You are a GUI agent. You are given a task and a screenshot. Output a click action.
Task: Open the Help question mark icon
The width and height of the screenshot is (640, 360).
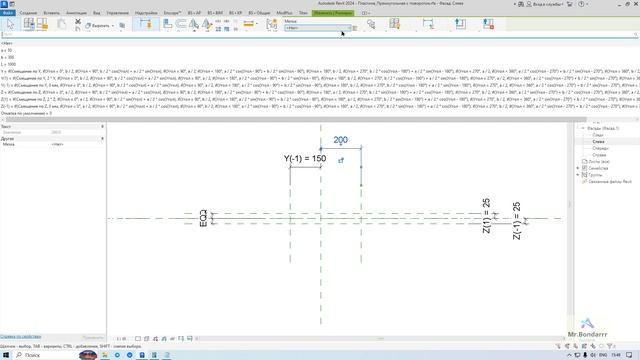581,4
